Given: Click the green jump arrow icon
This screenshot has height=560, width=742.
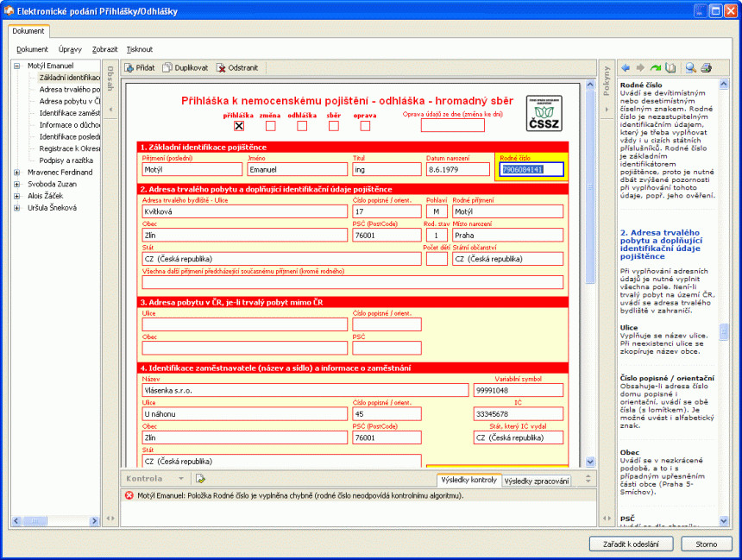Looking at the screenshot, I should 656,67.
